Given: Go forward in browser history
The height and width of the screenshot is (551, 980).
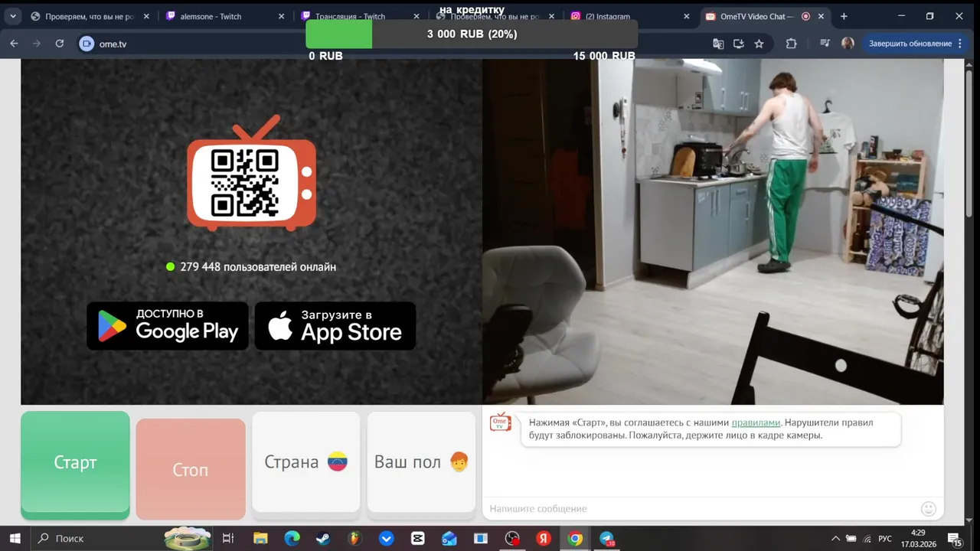Looking at the screenshot, I should [x=37, y=44].
